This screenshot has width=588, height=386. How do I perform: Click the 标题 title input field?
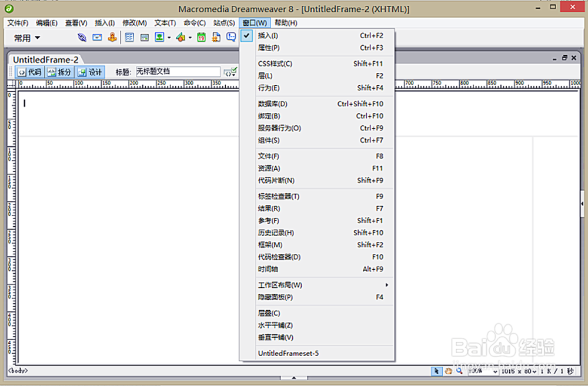point(178,72)
